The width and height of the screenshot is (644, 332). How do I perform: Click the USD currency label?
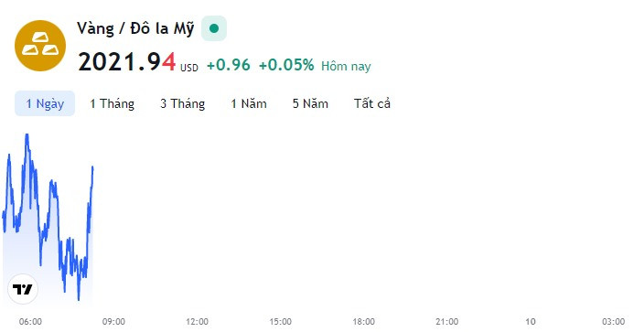189,68
